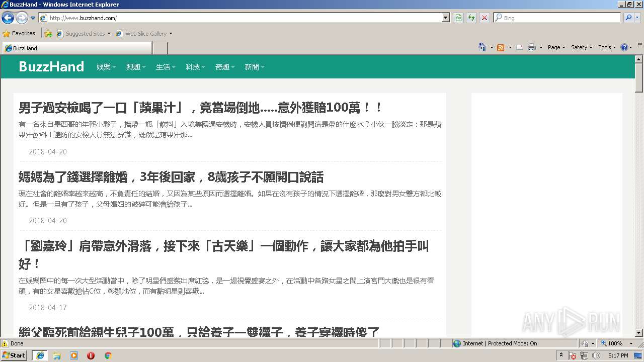644x362 pixels.
Task: Click the Stop loading icon
Action: point(485,18)
